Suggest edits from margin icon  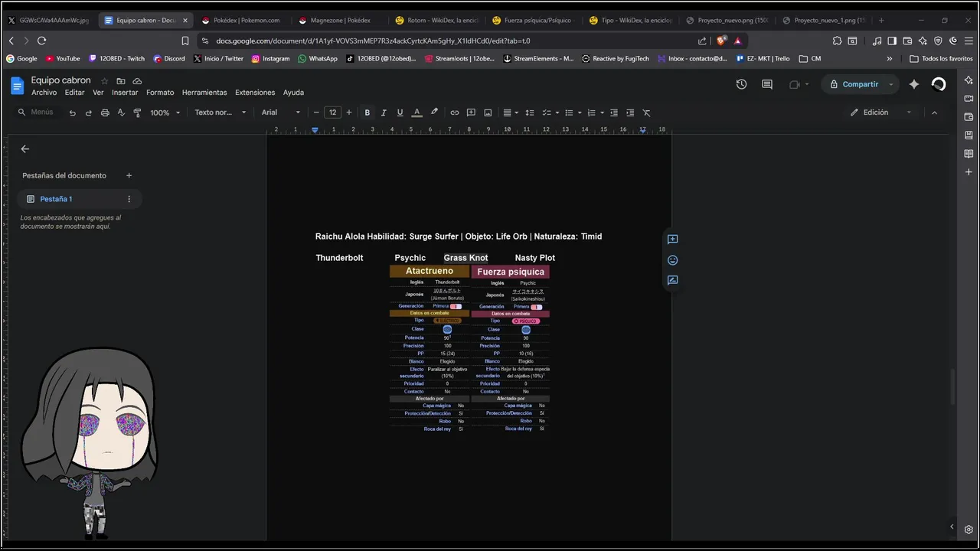(672, 280)
